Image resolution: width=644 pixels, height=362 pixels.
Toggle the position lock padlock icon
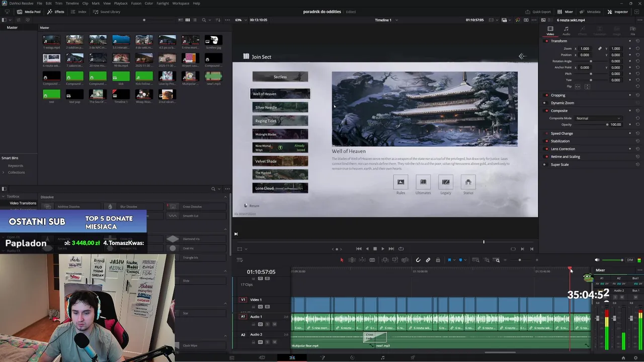click(x=438, y=260)
